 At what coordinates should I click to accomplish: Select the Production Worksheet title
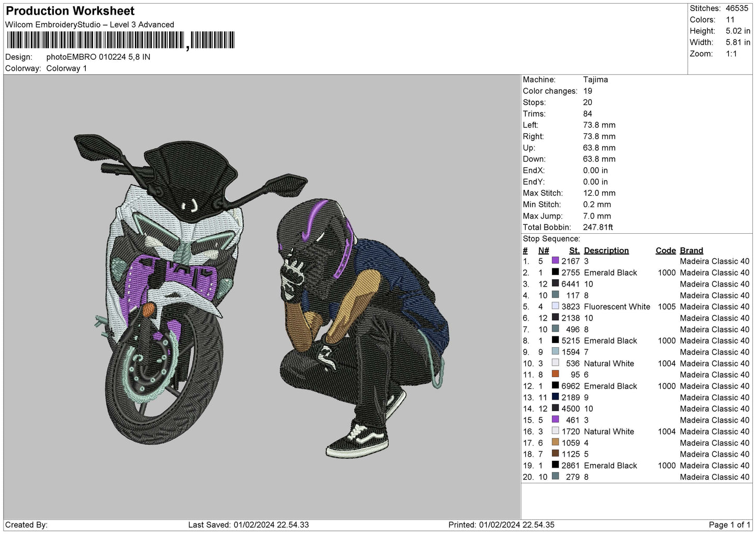click(x=70, y=11)
